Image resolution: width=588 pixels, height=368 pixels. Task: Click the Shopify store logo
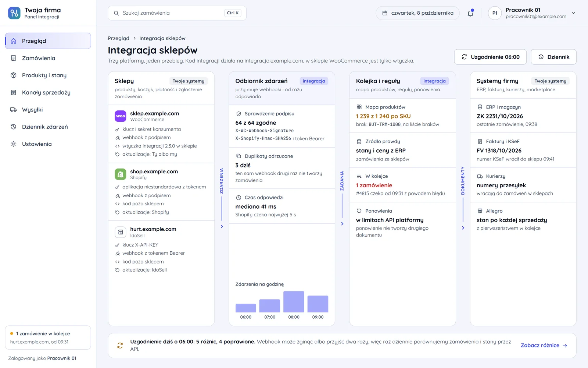pos(121,174)
